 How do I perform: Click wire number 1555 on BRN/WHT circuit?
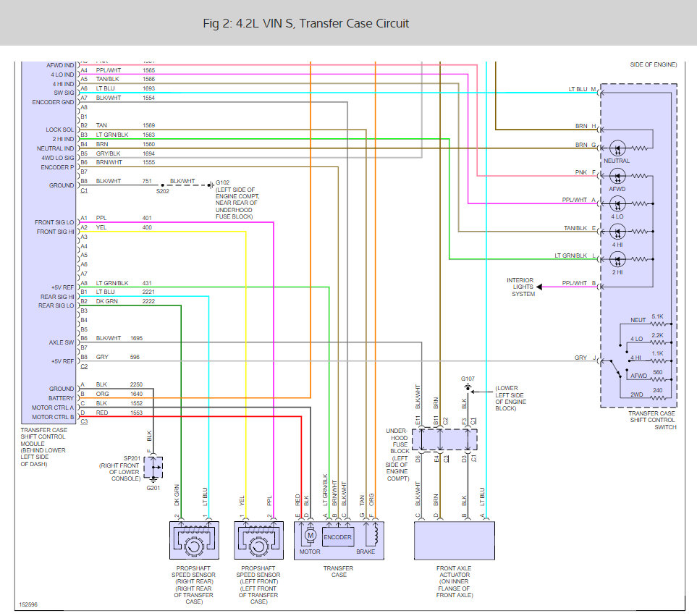point(149,162)
